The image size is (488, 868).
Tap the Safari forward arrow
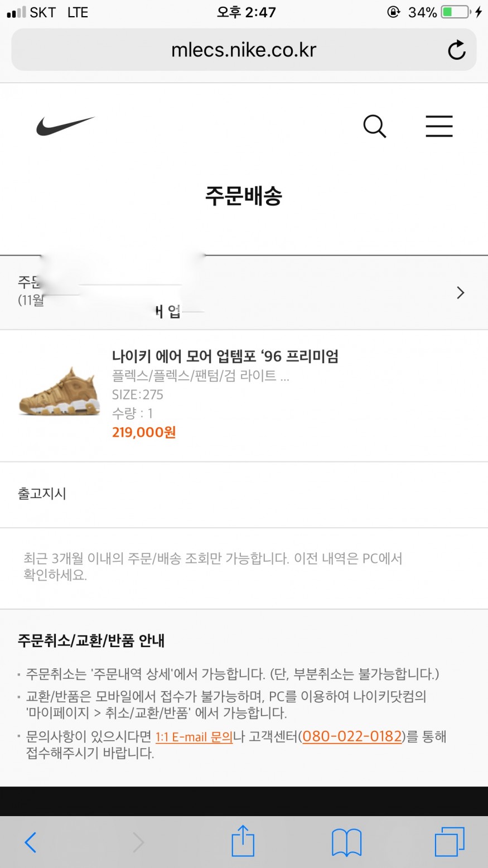coord(138,842)
